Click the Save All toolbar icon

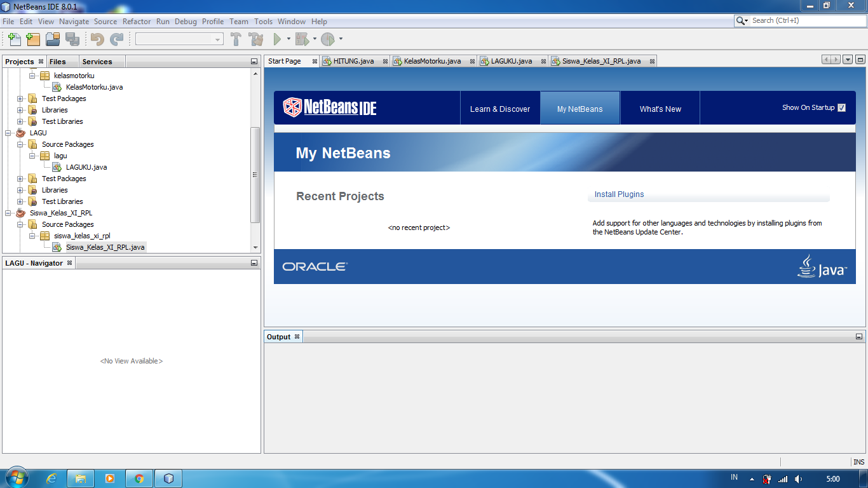click(x=72, y=39)
